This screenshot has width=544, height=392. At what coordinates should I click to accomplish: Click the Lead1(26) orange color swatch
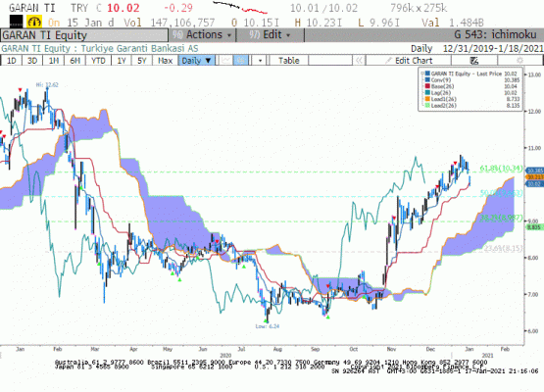pos(427,99)
